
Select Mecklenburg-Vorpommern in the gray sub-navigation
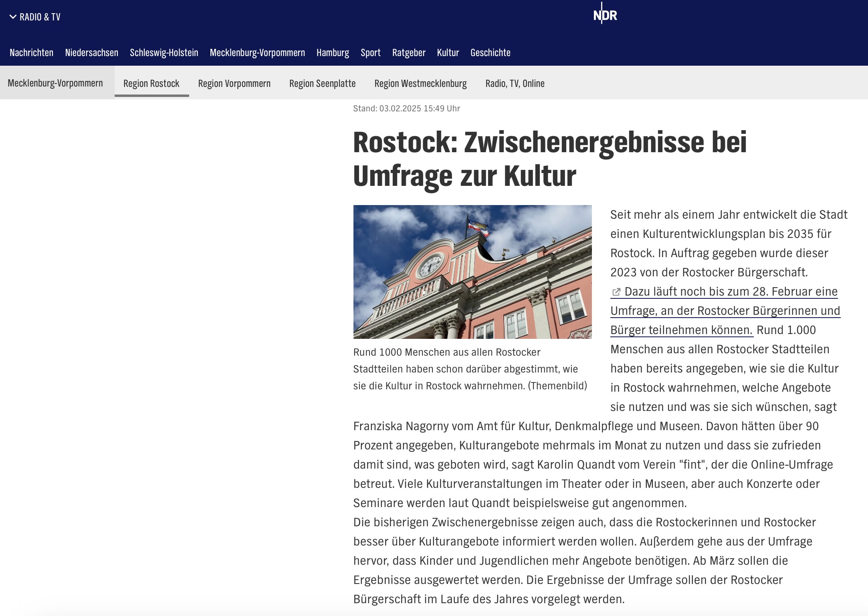(55, 83)
